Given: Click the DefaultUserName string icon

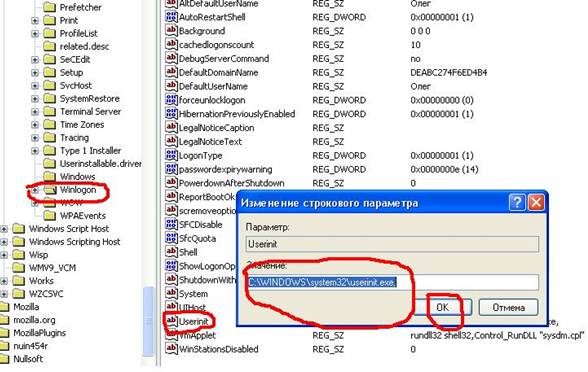Looking at the screenshot, I should [x=171, y=86].
